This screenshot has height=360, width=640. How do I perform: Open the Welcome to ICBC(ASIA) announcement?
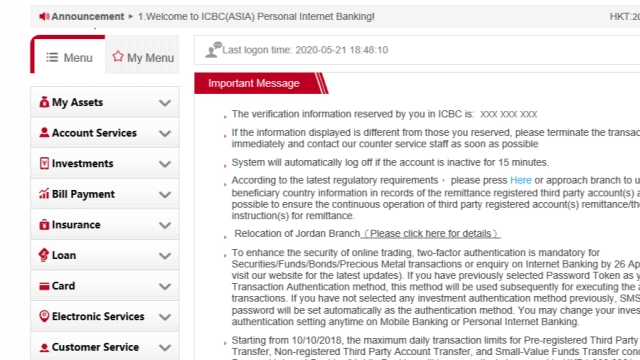(256, 17)
